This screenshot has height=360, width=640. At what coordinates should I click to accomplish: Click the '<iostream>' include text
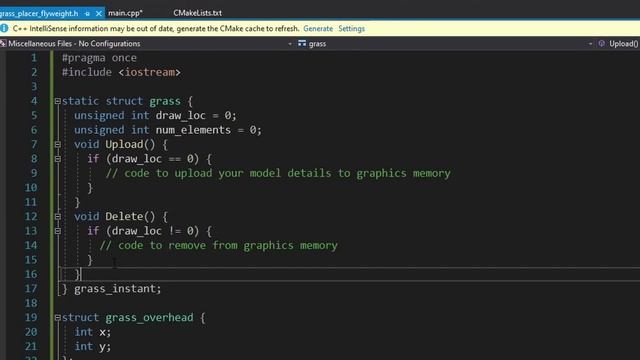click(149, 72)
